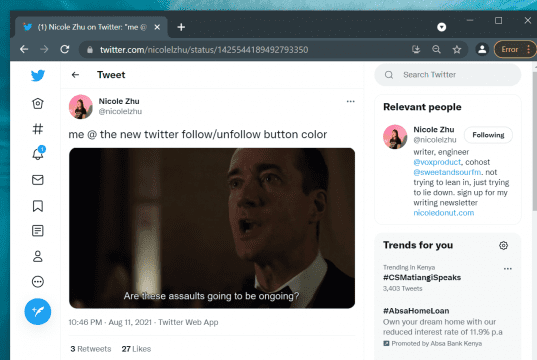Click Twitter Web App source link

click(x=188, y=322)
